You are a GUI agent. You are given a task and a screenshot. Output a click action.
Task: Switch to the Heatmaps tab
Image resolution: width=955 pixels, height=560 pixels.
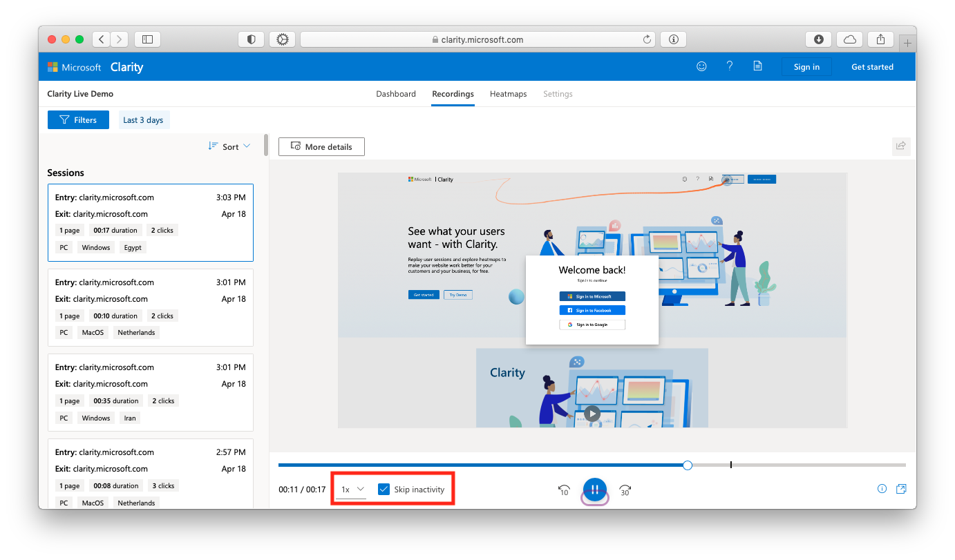click(x=508, y=94)
